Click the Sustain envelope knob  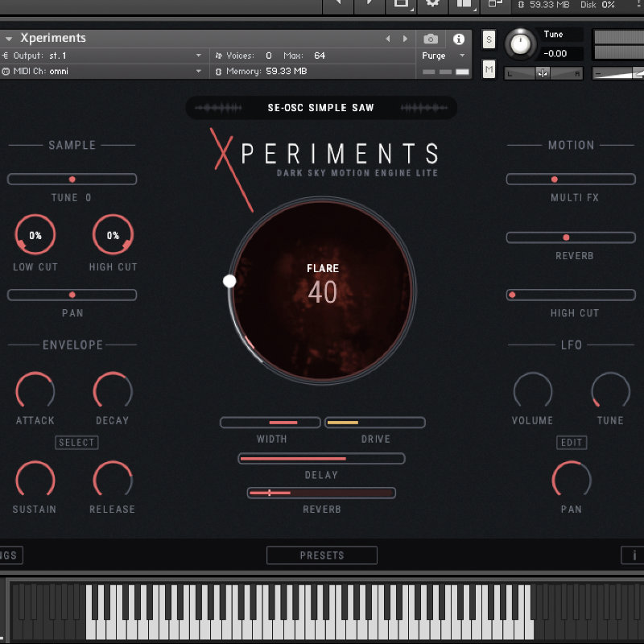[x=35, y=480]
